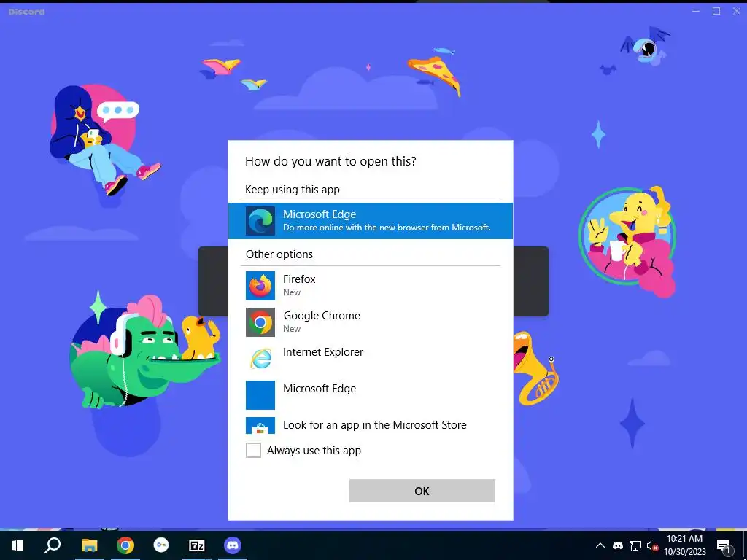Image resolution: width=747 pixels, height=560 pixels.
Task: Close the Discord window
Action: pos(737,11)
